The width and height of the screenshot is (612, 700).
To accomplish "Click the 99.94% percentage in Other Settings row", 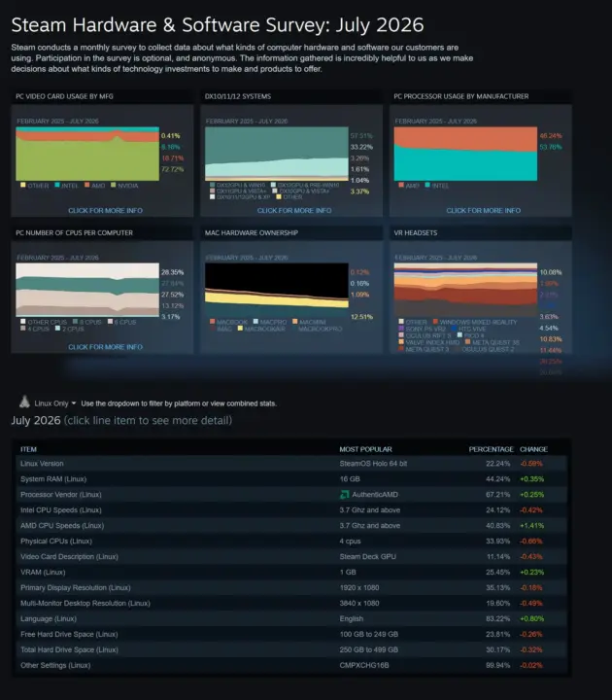I will point(497,665).
